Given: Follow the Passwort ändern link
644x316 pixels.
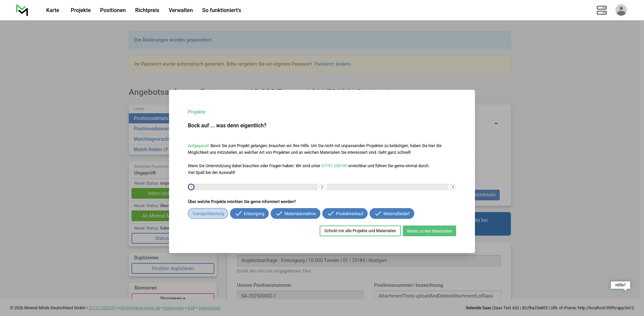Looking at the screenshot, I should (332, 64).
